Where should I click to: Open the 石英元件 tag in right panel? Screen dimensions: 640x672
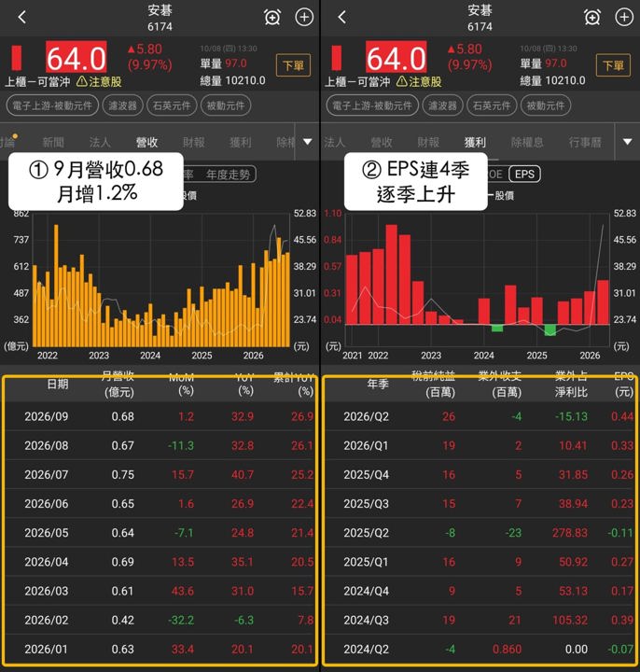click(492, 105)
